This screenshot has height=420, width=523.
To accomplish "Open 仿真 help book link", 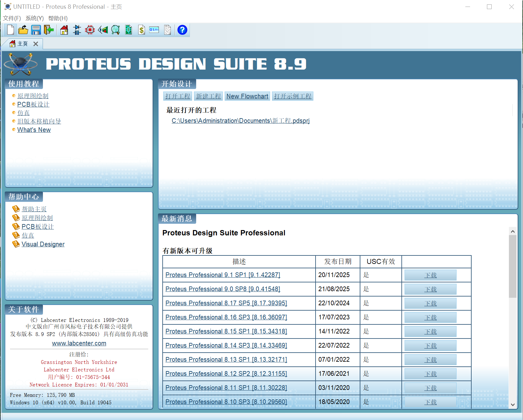I will (28, 235).
